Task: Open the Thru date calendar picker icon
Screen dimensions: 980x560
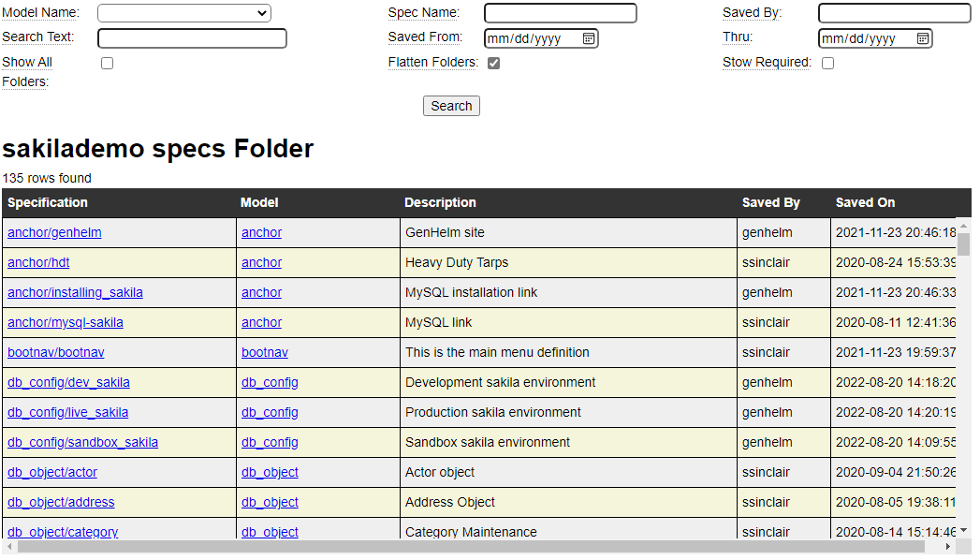Action: click(922, 38)
